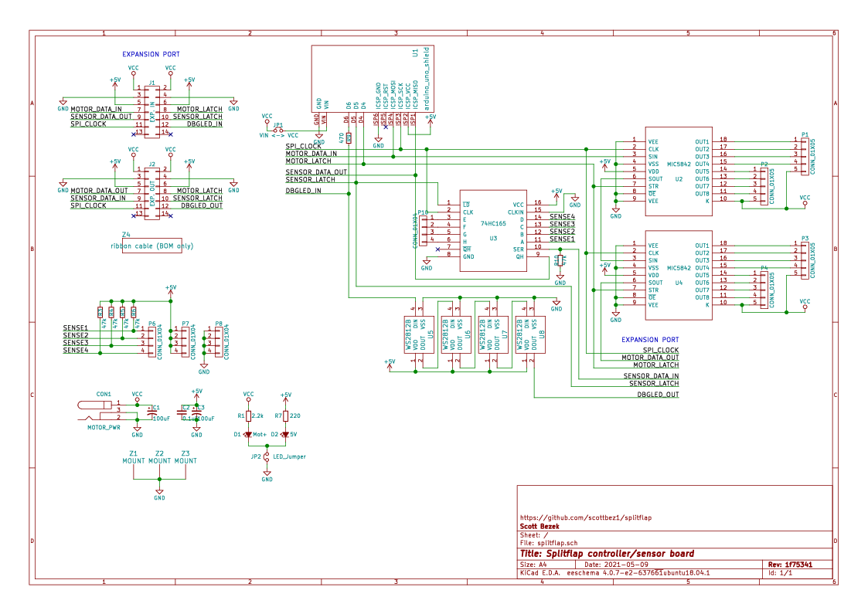Click the SENSE2 label left of P6
This screenshot has width=868, height=614.
pyautogui.click(x=75, y=335)
